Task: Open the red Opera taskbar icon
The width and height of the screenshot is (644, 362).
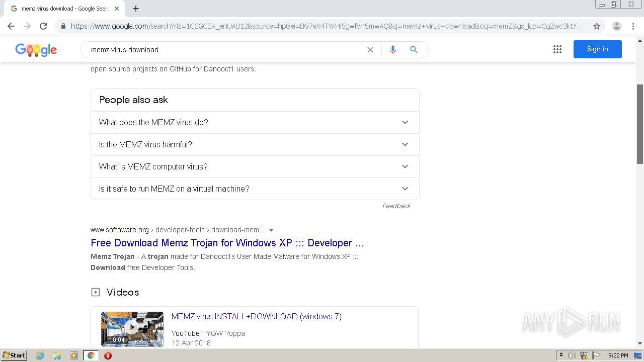Action: click(x=108, y=355)
